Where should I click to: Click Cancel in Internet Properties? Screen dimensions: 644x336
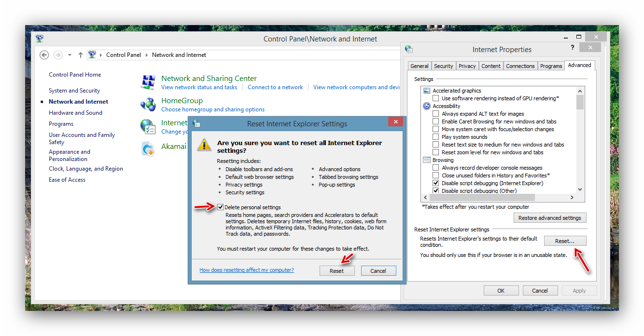[x=540, y=291]
